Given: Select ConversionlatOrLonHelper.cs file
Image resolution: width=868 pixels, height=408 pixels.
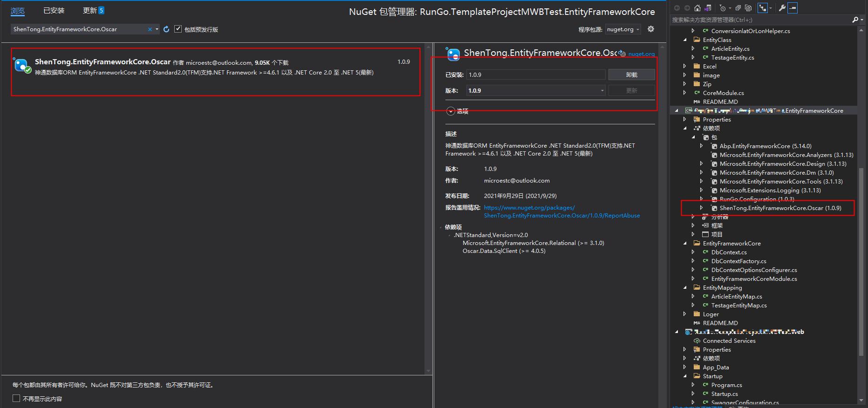Looking at the screenshot, I should (750, 31).
